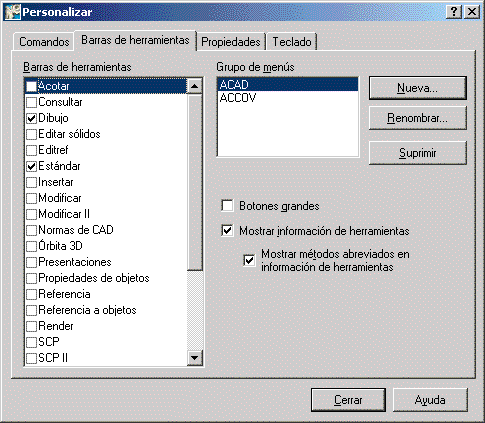This screenshot has height=423, width=485.
Task: Click the question mark help icon in title bar
Action: (x=453, y=12)
